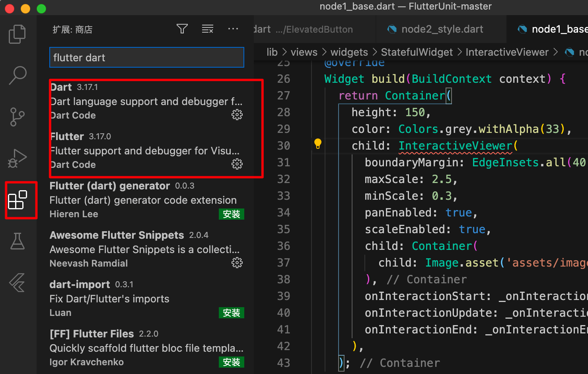Click the Dart file icon in breadcrumb
Viewport: 588px width, 374px height.
coord(570,52)
